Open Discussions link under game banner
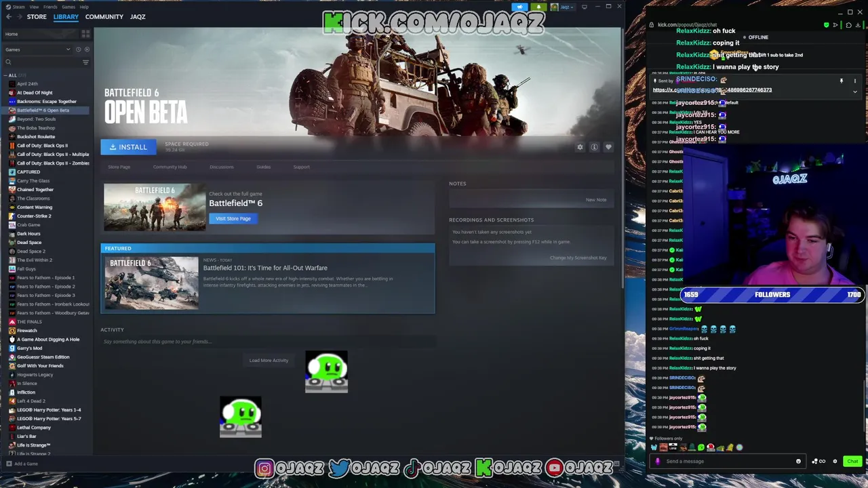Image resolution: width=868 pixels, height=488 pixels. (221, 167)
